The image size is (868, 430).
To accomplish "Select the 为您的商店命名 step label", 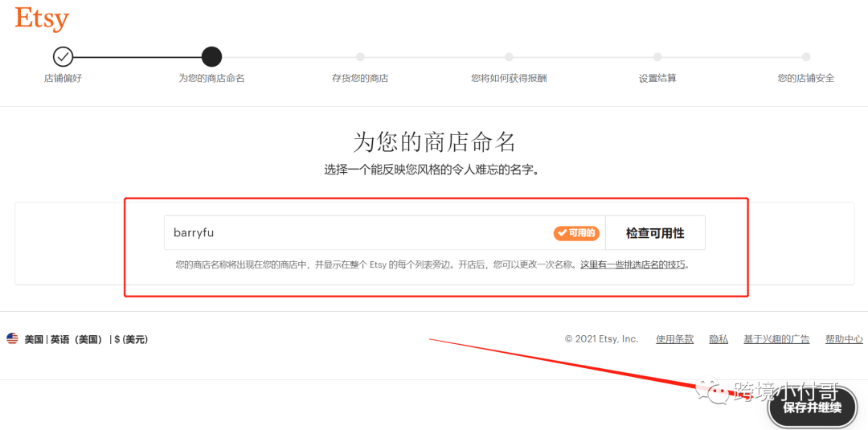I will (x=211, y=78).
